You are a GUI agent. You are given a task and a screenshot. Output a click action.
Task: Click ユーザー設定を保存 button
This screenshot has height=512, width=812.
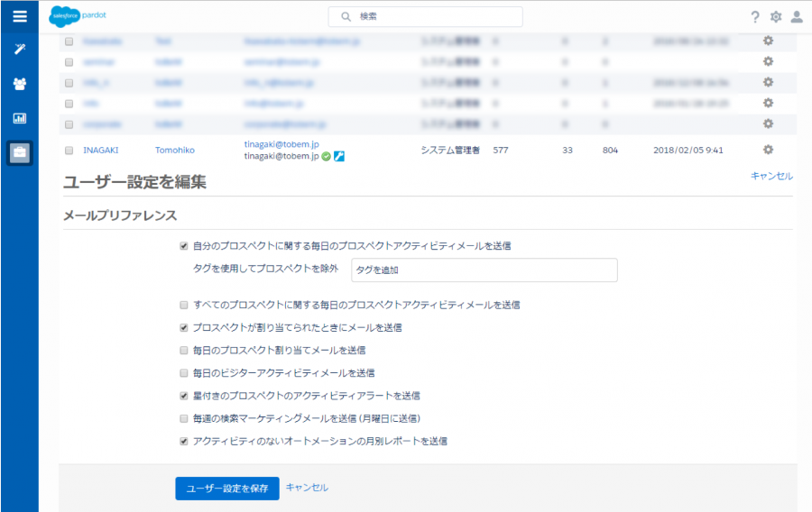[x=227, y=488]
